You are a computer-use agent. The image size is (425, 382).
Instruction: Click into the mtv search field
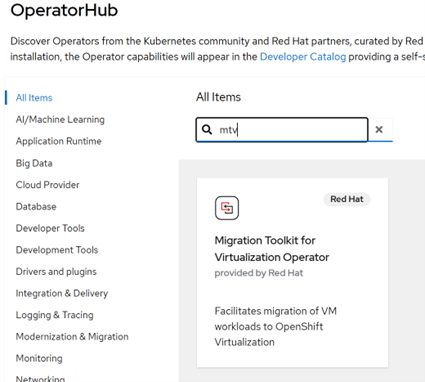pos(282,129)
